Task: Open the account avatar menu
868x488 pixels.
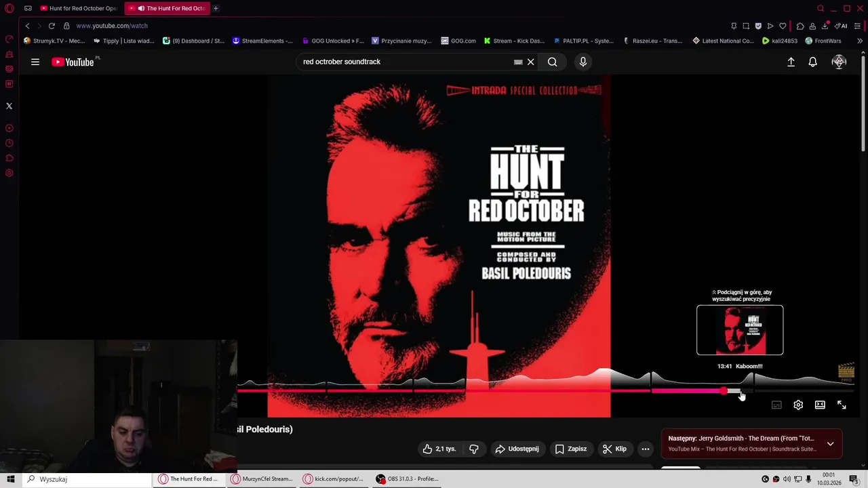Action: pyautogui.click(x=840, y=62)
